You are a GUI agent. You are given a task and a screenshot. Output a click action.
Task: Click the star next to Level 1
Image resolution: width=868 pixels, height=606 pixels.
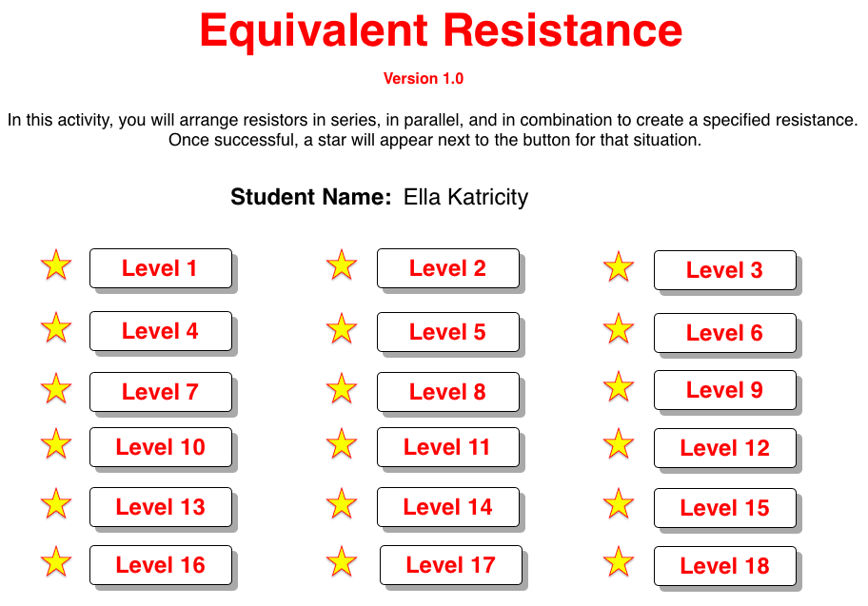point(55,266)
